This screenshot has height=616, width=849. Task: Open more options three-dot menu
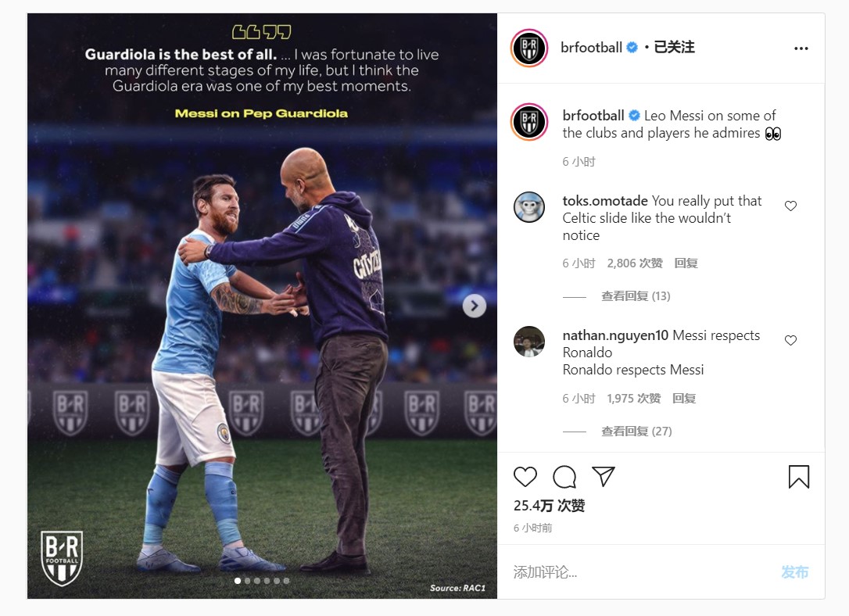(x=801, y=48)
